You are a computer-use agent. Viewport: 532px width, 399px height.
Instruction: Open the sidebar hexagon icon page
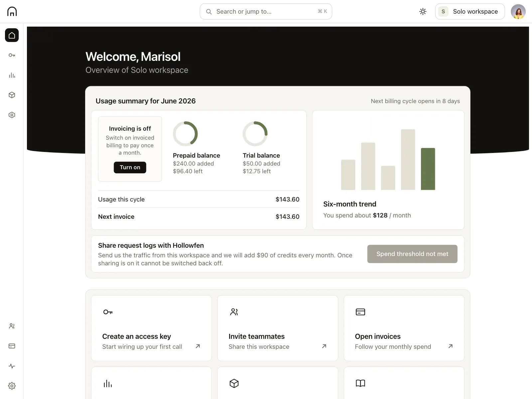click(x=12, y=115)
